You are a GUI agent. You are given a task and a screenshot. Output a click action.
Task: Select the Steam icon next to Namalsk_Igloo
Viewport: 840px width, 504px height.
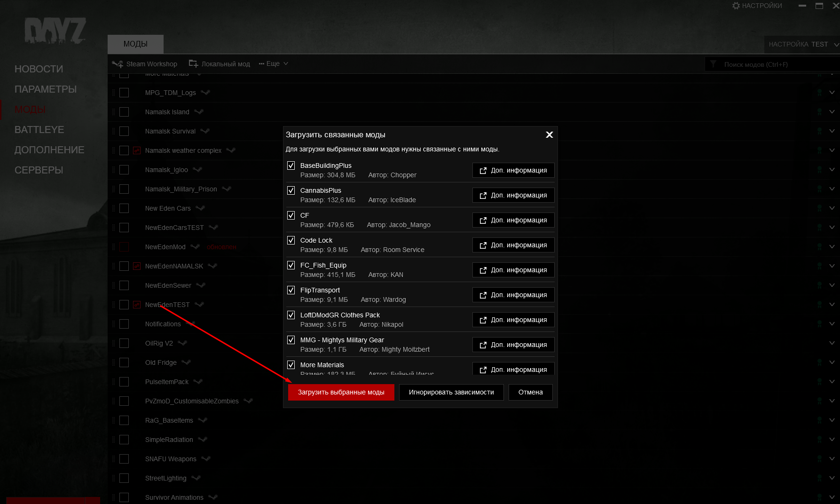click(x=197, y=170)
